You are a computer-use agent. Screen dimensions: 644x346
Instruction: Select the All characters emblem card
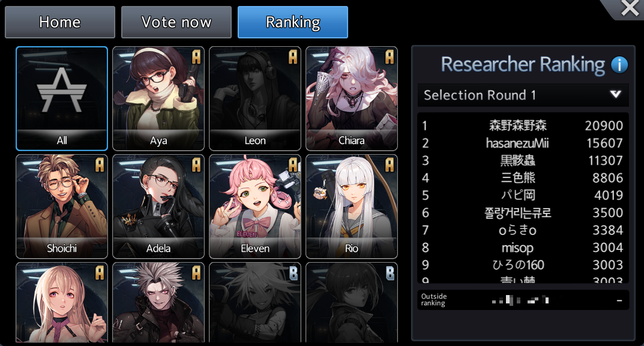62,98
